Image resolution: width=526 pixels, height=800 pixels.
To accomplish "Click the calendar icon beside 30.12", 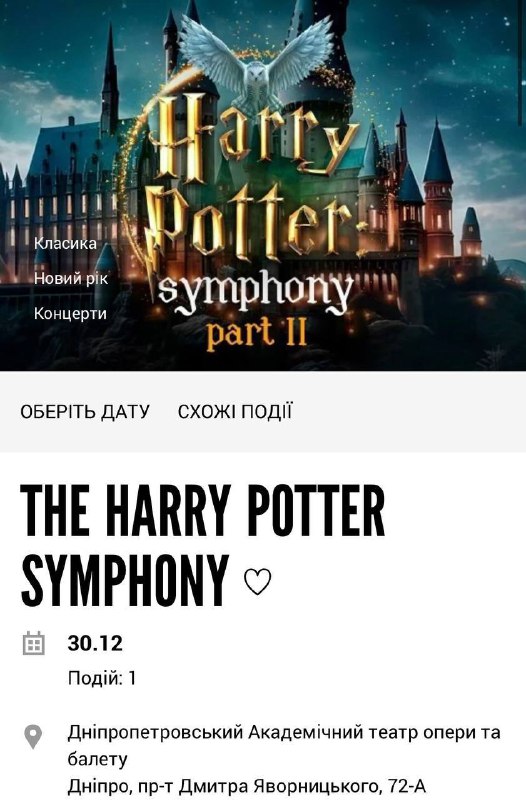I will tap(34, 643).
